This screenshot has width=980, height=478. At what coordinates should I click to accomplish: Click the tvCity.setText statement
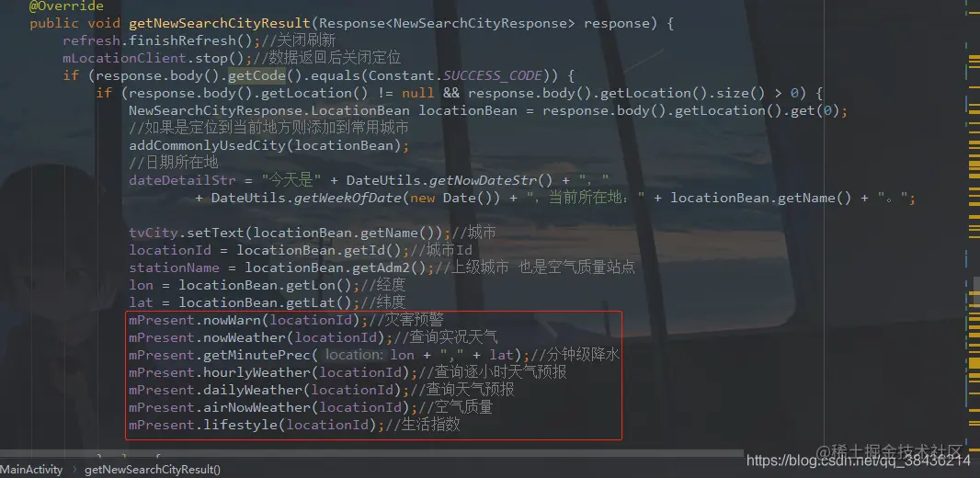[x=290, y=233]
